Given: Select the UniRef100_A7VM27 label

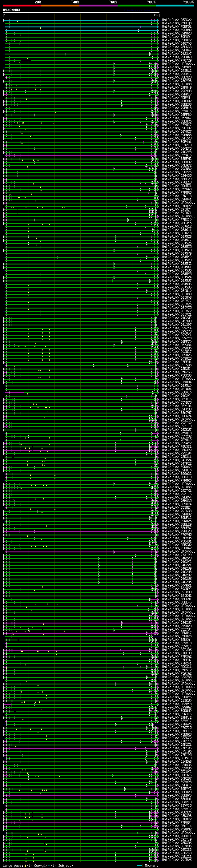Looking at the screenshot, I should 177,125.
